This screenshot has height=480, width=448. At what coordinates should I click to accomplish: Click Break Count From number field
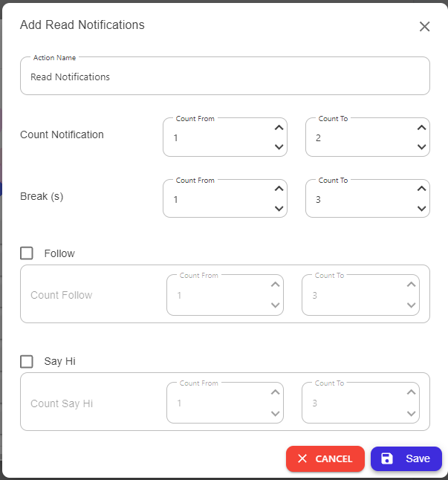pos(225,198)
